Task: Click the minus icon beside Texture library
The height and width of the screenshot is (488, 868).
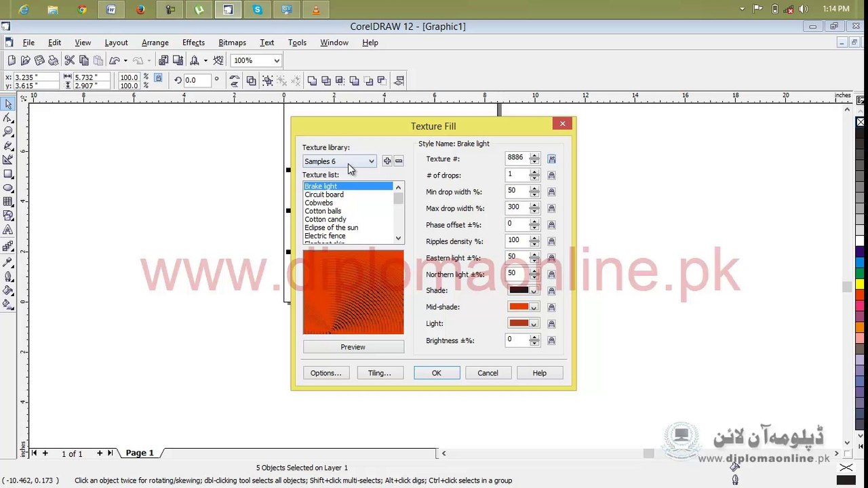Action: 399,161
